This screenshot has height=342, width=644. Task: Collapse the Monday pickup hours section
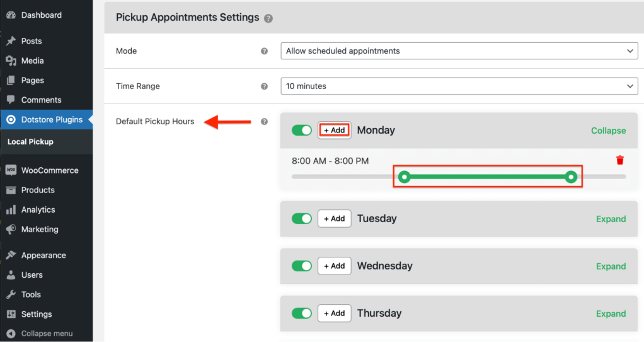pyautogui.click(x=608, y=131)
